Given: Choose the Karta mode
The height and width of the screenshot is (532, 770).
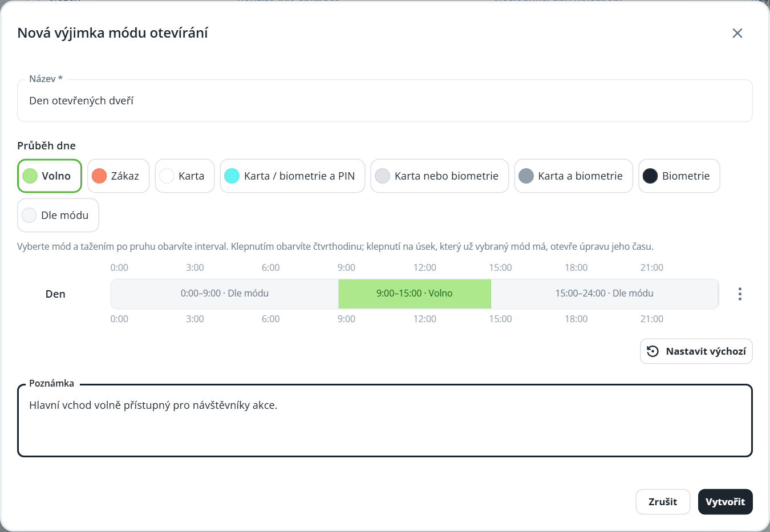Looking at the screenshot, I should pos(185,176).
